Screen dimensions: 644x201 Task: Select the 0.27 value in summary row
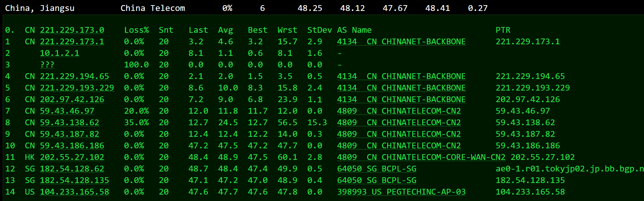pyautogui.click(x=478, y=8)
